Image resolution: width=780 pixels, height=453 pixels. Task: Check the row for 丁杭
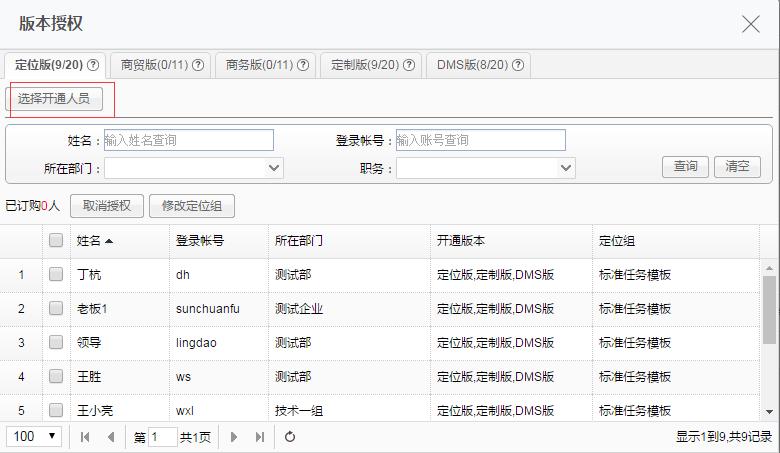tap(56, 274)
